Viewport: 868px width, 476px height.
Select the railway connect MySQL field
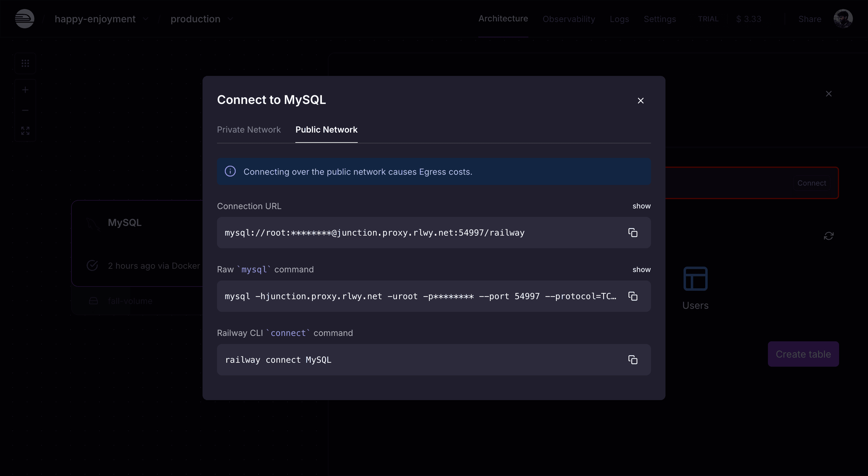(x=434, y=359)
